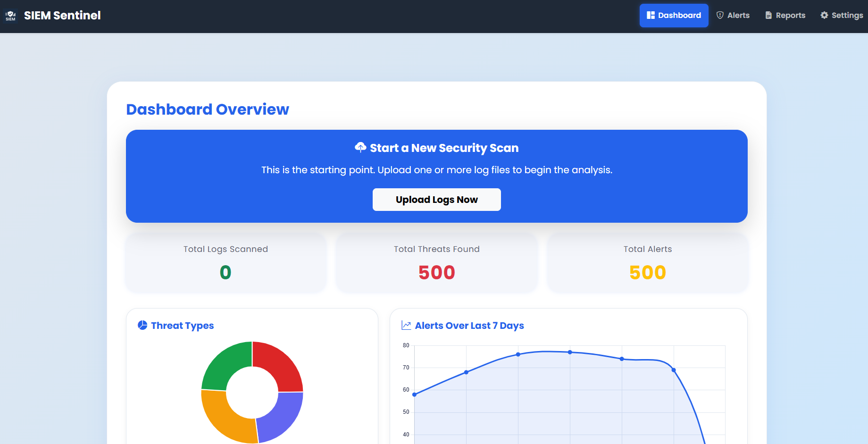Click the 60 label on the chart axis

click(x=406, y=390)
